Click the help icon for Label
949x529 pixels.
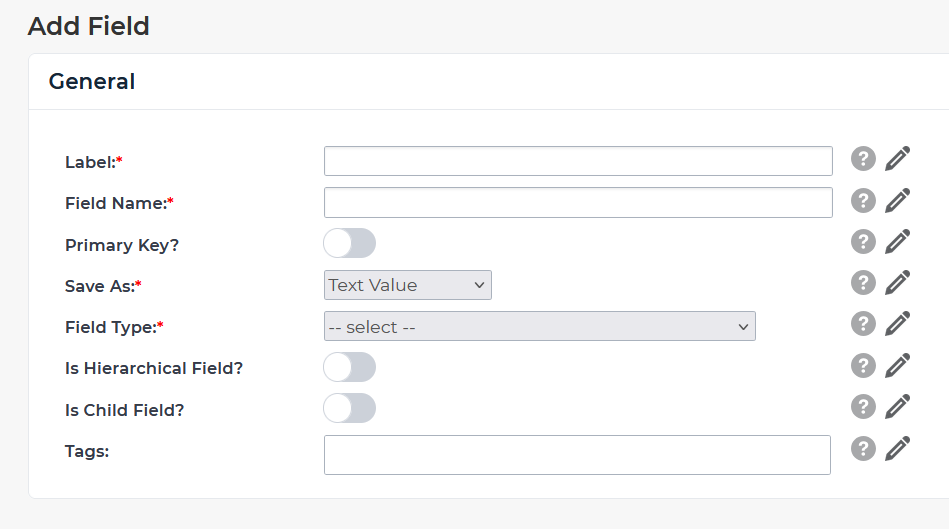point(863,159)
